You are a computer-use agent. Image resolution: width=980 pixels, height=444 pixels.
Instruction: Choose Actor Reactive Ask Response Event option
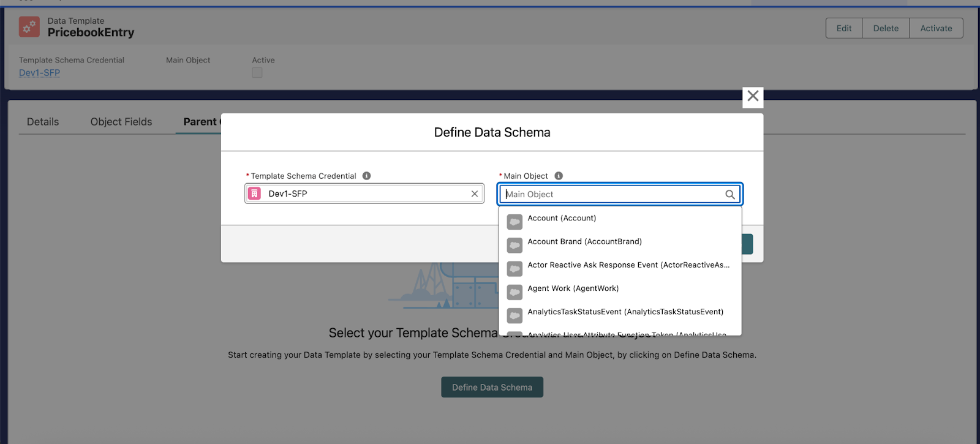pyautogui.click(x=628, y=265)
